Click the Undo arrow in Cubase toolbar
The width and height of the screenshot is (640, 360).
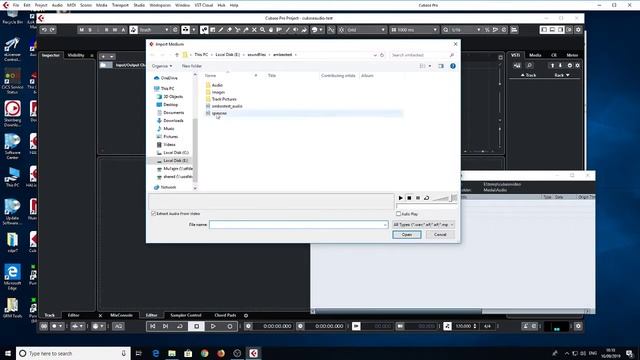(x=44, y=30)
